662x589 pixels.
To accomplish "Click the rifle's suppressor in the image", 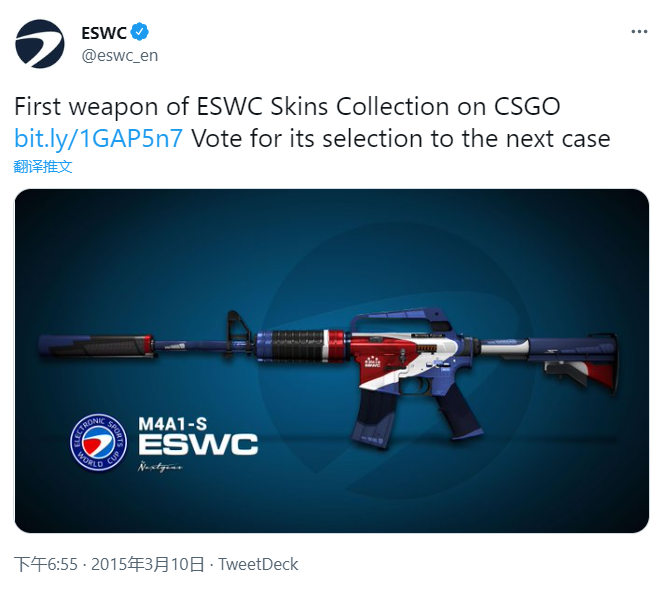I will (96, 345).
